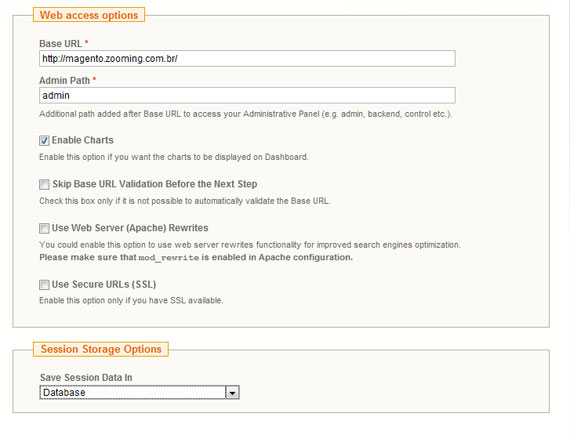Open the Save Session Data In dropdown
The image size is (570, 435).
[x=140, y=392]
